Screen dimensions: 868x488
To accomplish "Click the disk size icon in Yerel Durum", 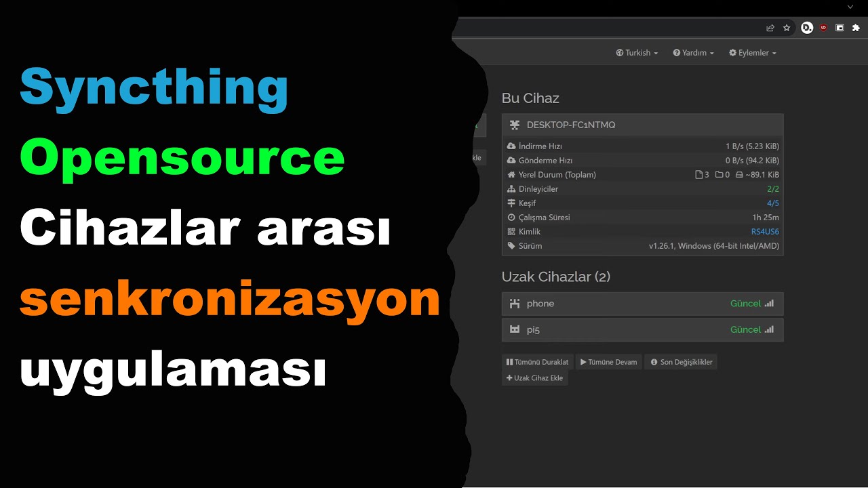I will [739, 175].
